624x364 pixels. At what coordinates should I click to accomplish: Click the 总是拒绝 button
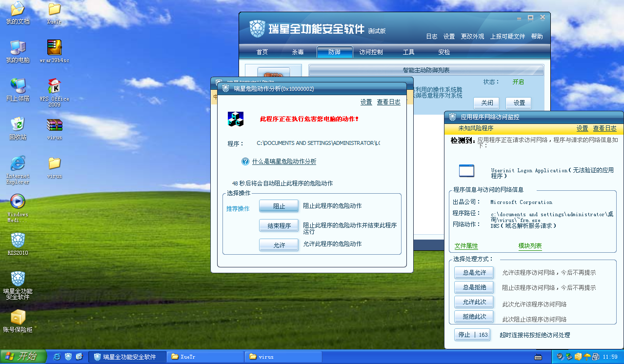(474, 287)
